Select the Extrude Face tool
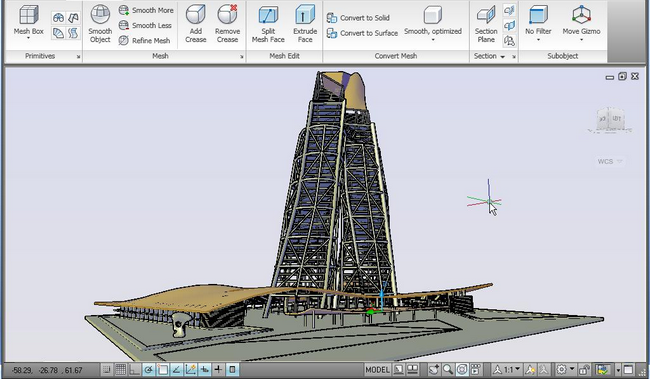 coord(305,24)
